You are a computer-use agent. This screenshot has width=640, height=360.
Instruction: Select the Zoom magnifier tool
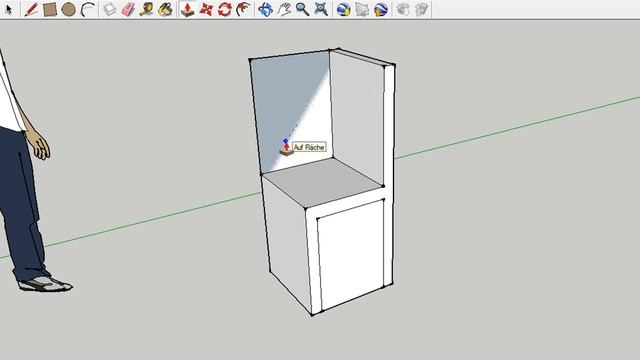302,9
